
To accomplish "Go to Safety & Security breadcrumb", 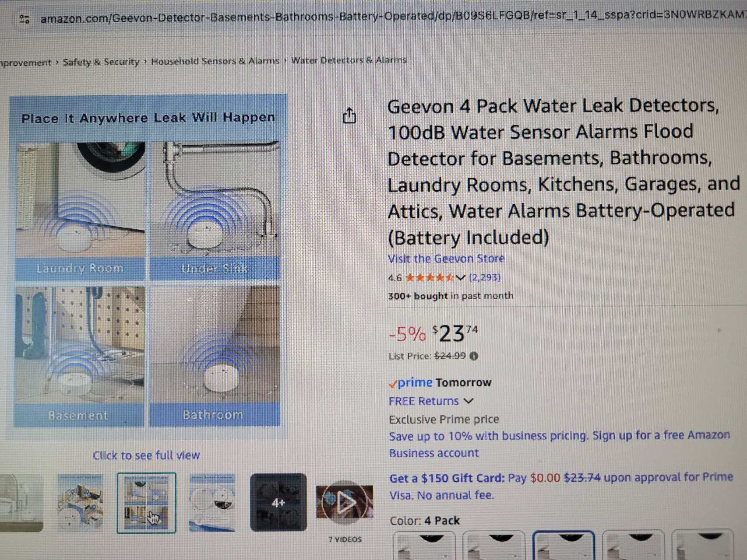I will (101, 62).
